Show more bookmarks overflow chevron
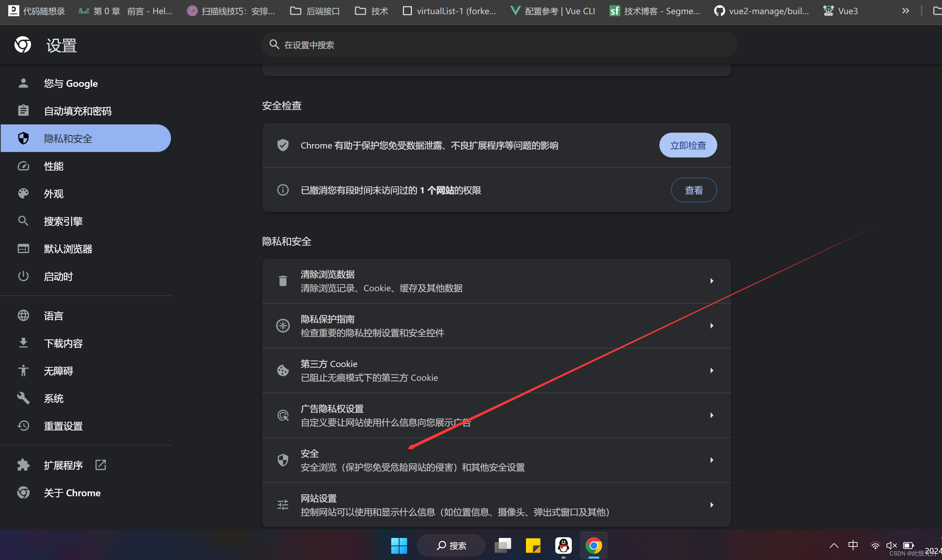The width and height of the screenshot is (942, 560). pos(905,11)
